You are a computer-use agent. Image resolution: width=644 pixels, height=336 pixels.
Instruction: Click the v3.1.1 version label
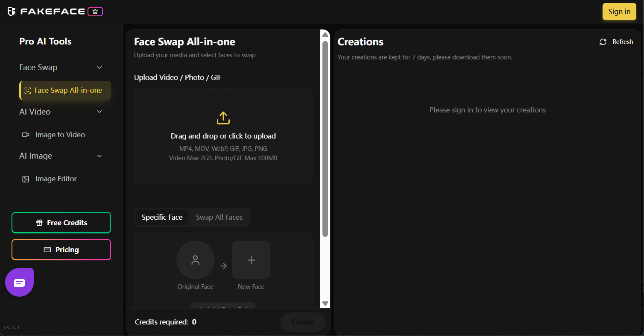point(12,328)
